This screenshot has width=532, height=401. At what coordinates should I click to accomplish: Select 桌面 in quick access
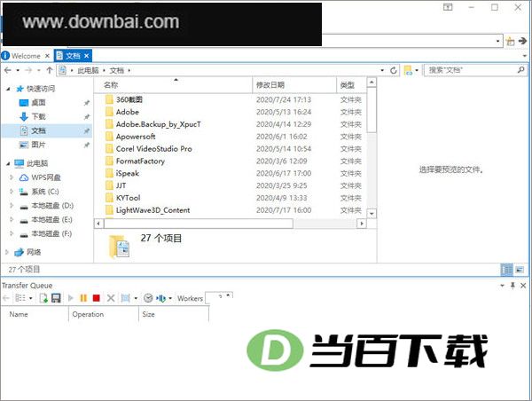pos(38,103)
